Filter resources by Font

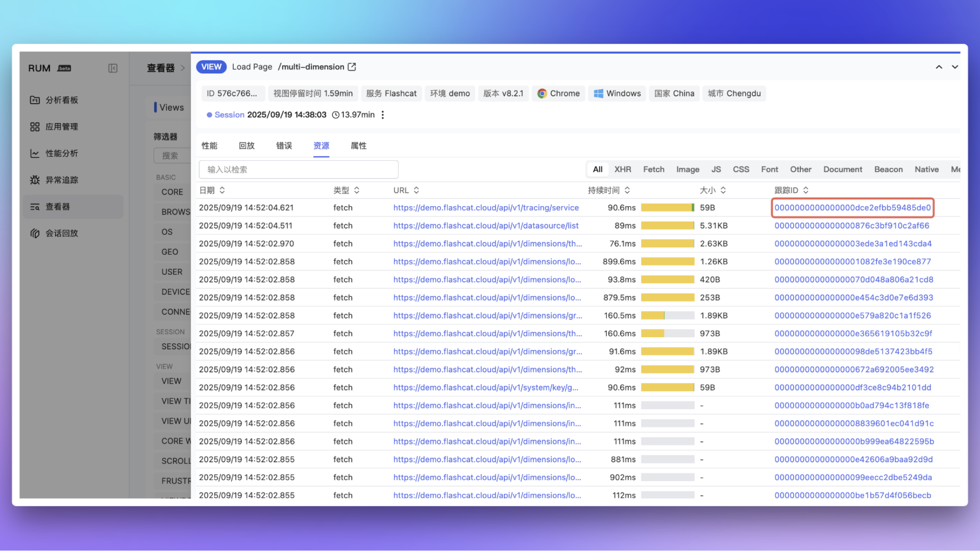(769, 170)
